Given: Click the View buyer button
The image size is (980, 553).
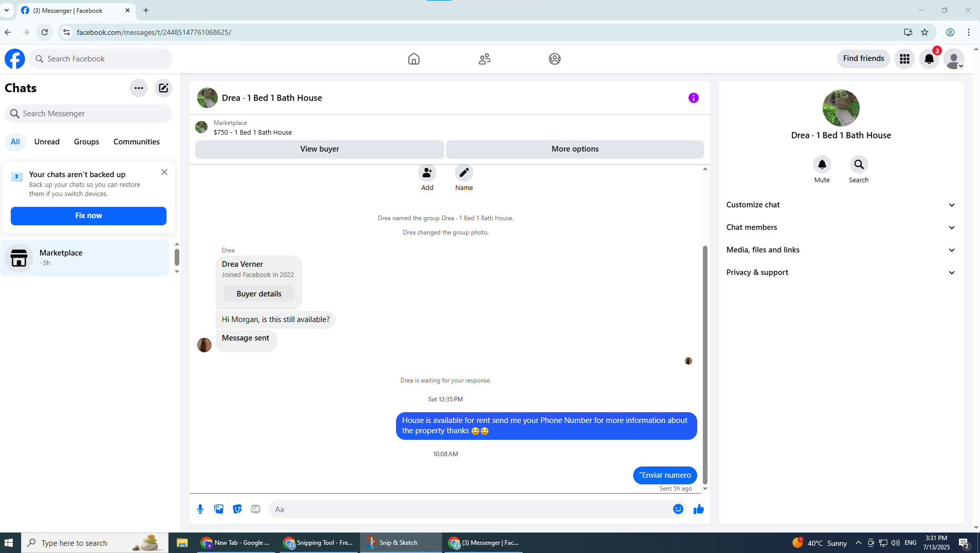Looking at the screenshot, I should tap(320, 149).
